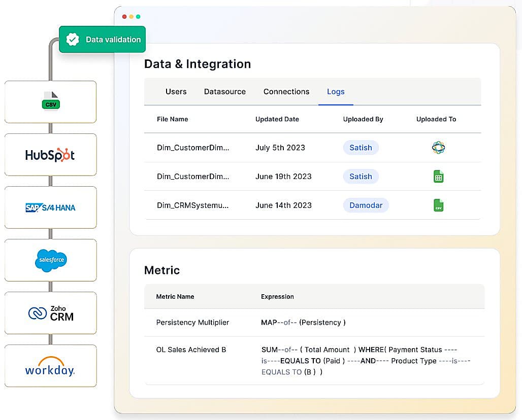This screenshot has width=522, height=420.
Task: Click the SUM--of-- (Total Amount) expression text
Action: click(x=366, y=361)
